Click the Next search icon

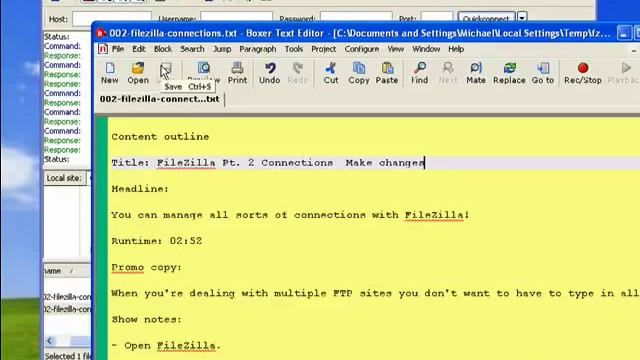point(448,73)
